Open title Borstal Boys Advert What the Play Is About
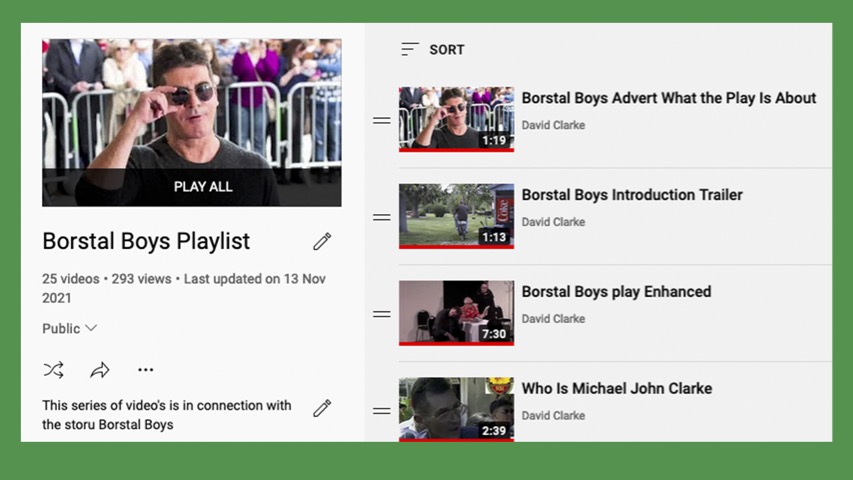This screenshot has height=480, width=853. [669, 98]
